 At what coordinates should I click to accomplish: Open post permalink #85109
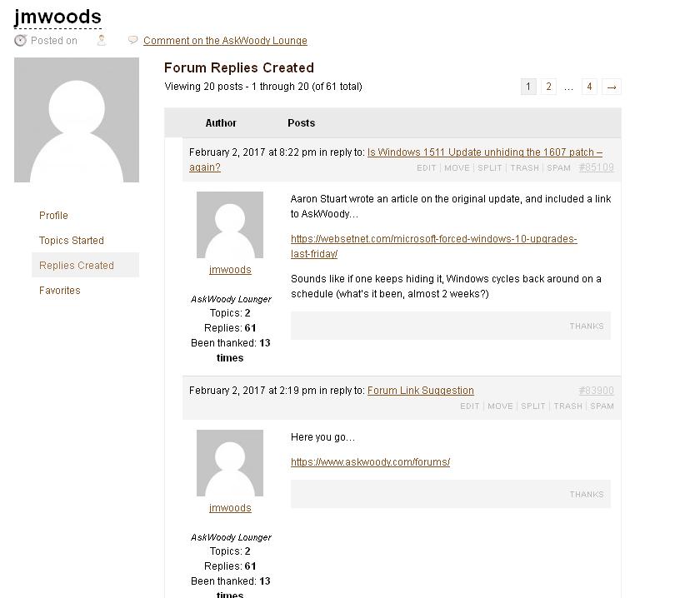(596, 167)
